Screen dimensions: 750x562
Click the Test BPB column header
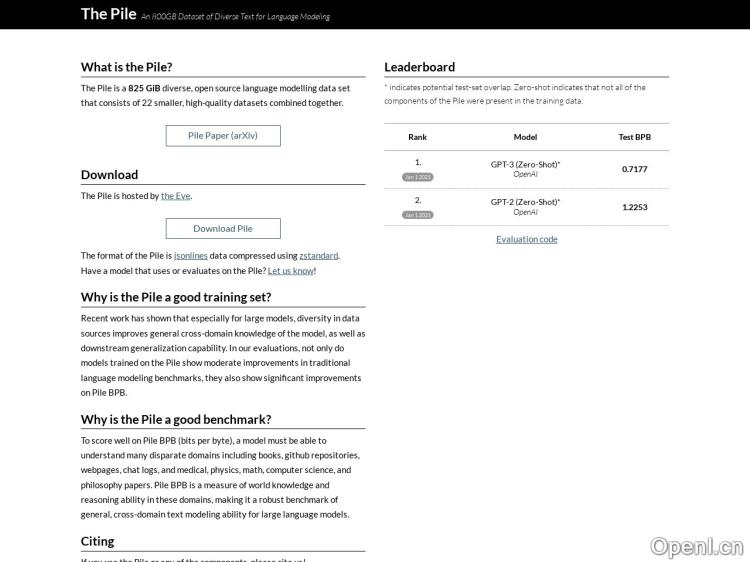pos(634,137)
